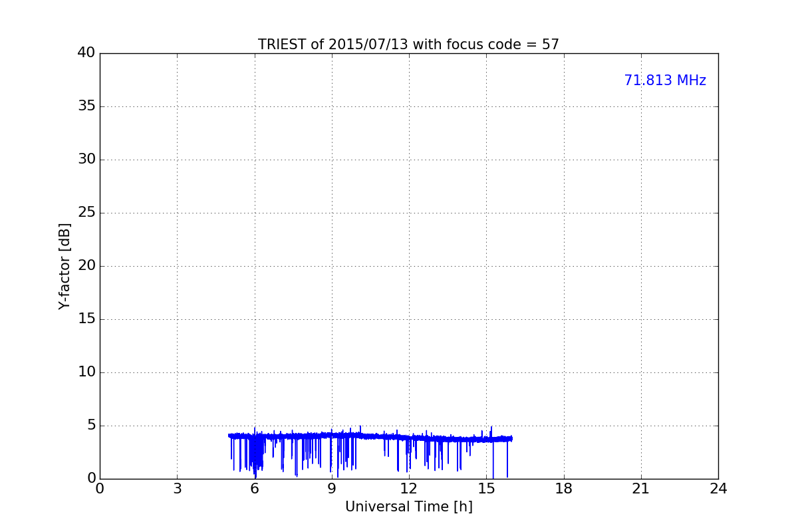Click the y-axis tick label '10'
This screenshot has height=532, width=798.
coord(86,372)
